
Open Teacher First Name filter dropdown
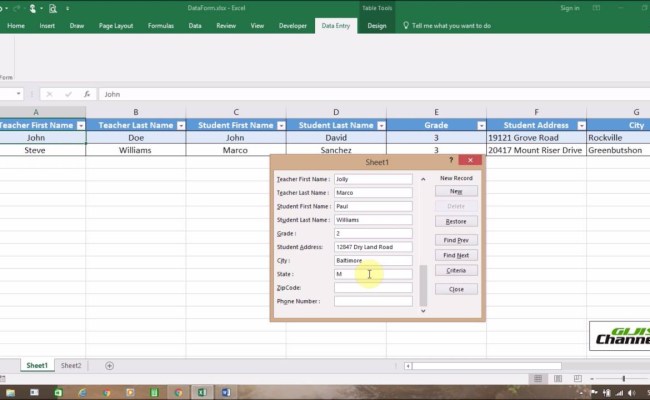81,125
